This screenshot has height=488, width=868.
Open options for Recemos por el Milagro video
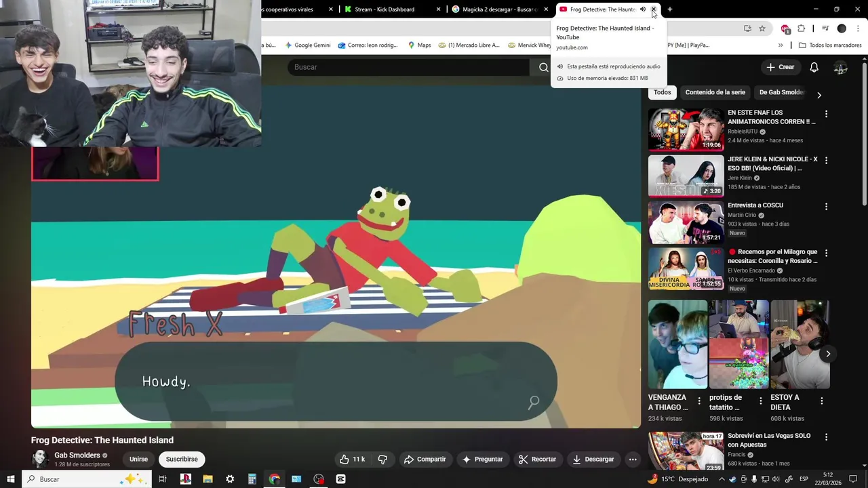point(826,253)
